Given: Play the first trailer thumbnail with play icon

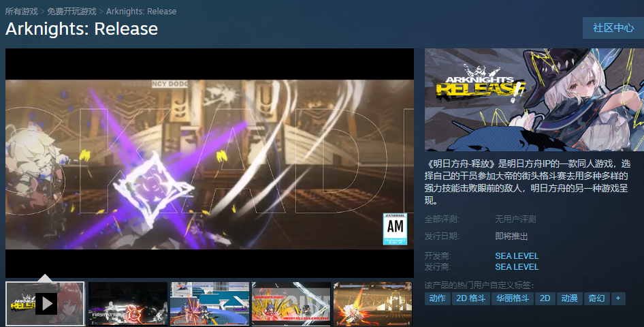Looking at the screenshot, I should (45, 304).
